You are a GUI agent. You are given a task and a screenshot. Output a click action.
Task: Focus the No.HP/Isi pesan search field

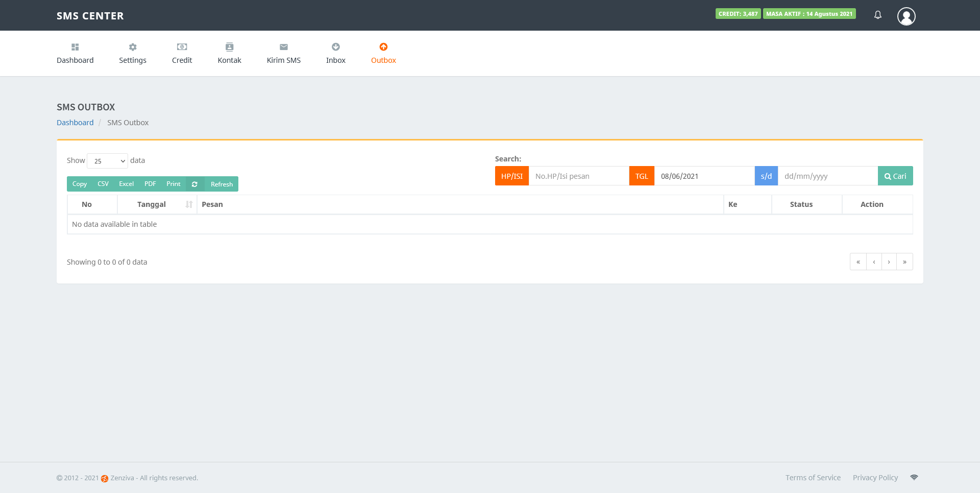point(579,176)
